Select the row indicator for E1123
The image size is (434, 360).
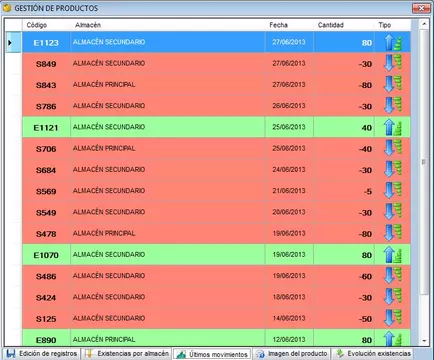tap(13, 42)
